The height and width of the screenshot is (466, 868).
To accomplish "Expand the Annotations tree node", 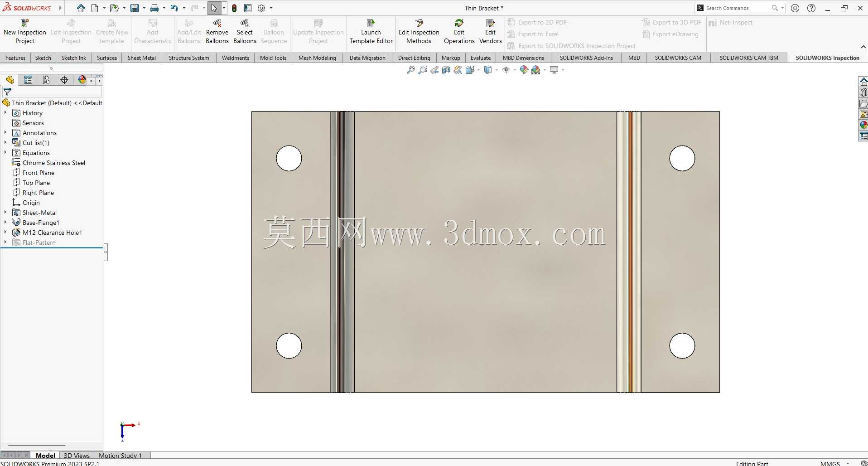I will point(5,132).
